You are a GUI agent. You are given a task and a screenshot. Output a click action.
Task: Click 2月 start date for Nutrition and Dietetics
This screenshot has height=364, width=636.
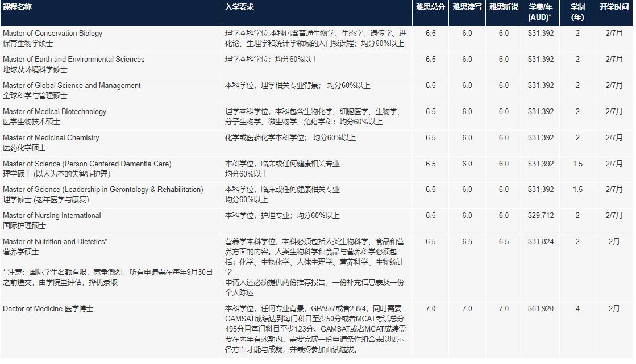click(614, 241)
